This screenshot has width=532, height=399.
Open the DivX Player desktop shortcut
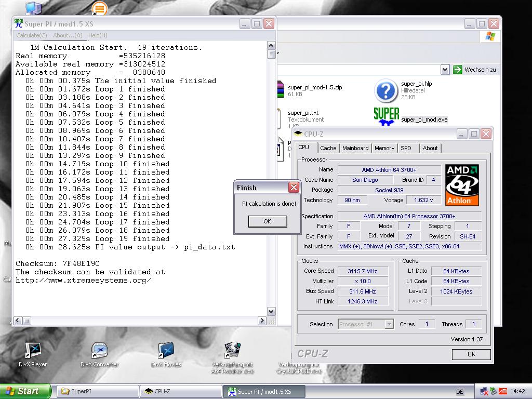pyautogui.click(x=33, y=351)
